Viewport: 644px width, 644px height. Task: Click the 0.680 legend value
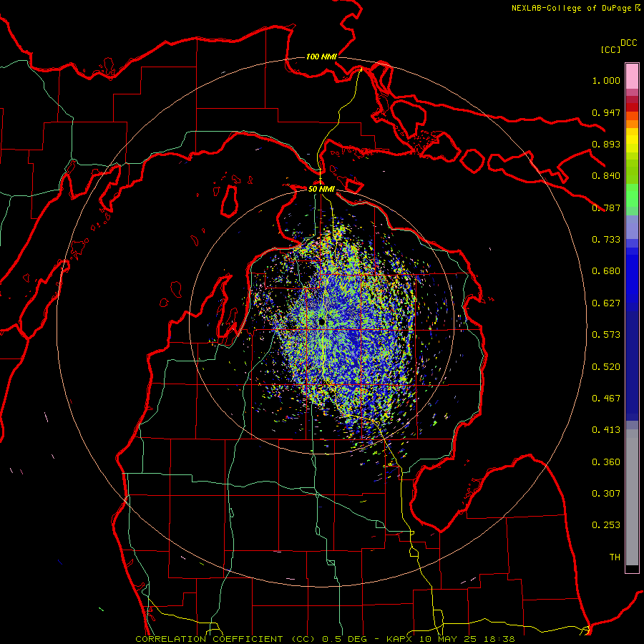click(x=606, y=271)
